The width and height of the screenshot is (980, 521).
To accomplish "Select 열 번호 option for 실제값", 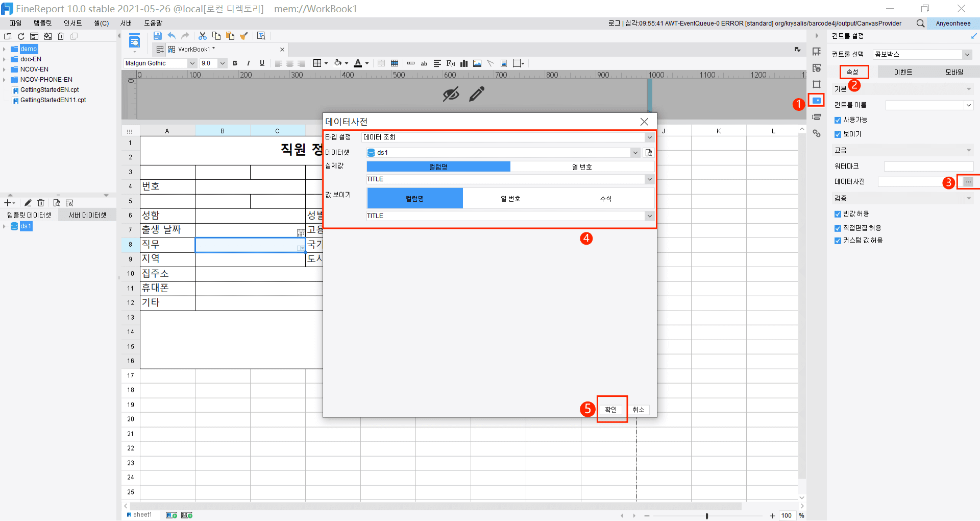I will (x=582, y=167).
